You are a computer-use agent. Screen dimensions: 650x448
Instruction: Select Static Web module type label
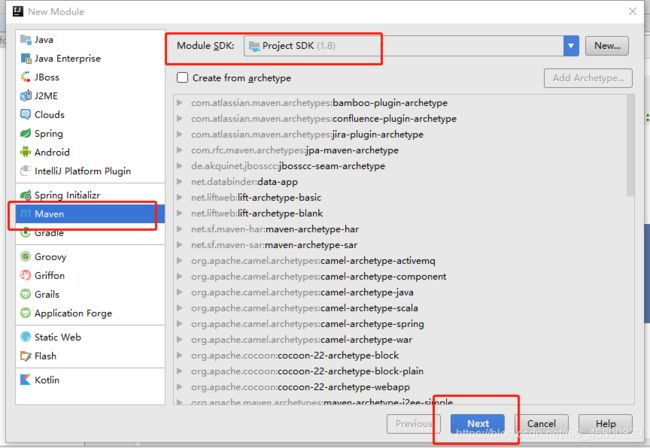(58, 337)
